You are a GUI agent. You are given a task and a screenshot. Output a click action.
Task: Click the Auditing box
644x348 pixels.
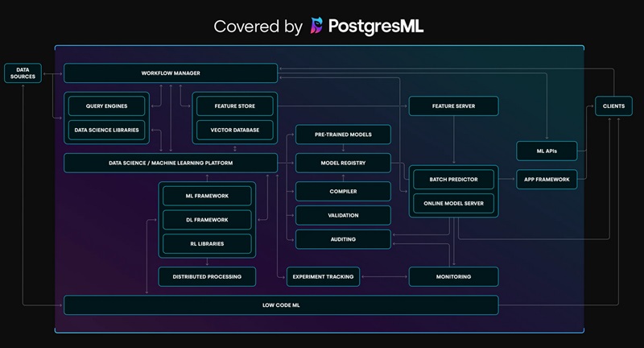[x=343, y=239]
